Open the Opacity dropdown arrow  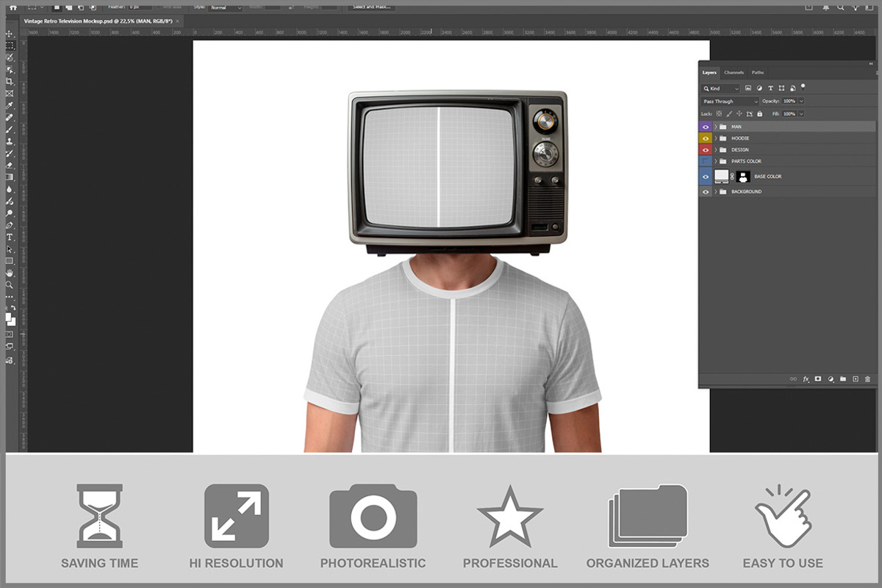(801, 101)
